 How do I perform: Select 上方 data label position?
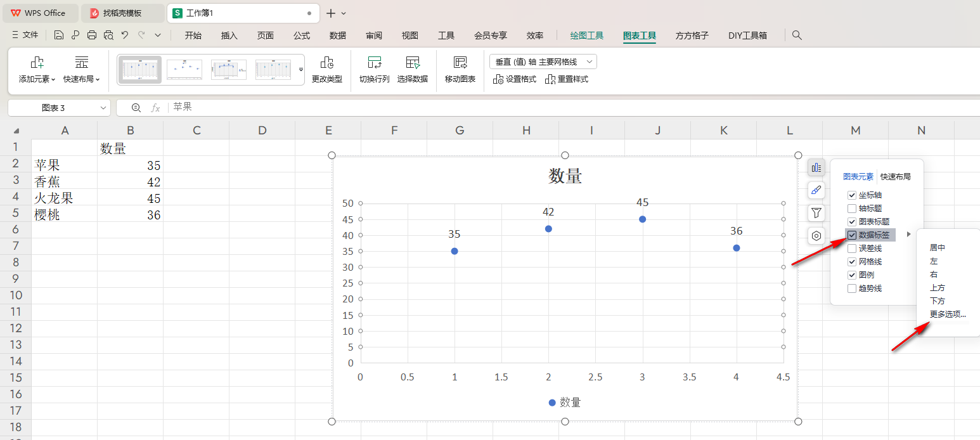[938, 288]
